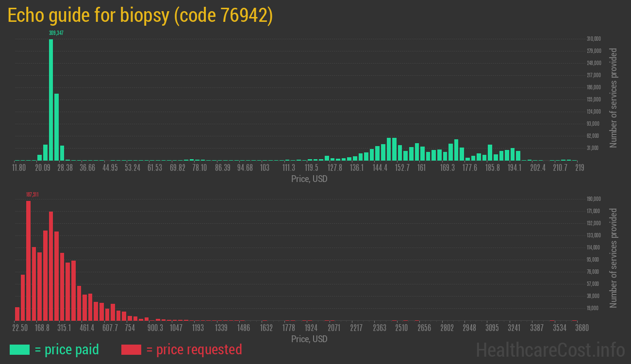This screenshot has width=631, height=364.
Task: Click the 754 tick on the bottom x-axis
Action: [130, 328]
